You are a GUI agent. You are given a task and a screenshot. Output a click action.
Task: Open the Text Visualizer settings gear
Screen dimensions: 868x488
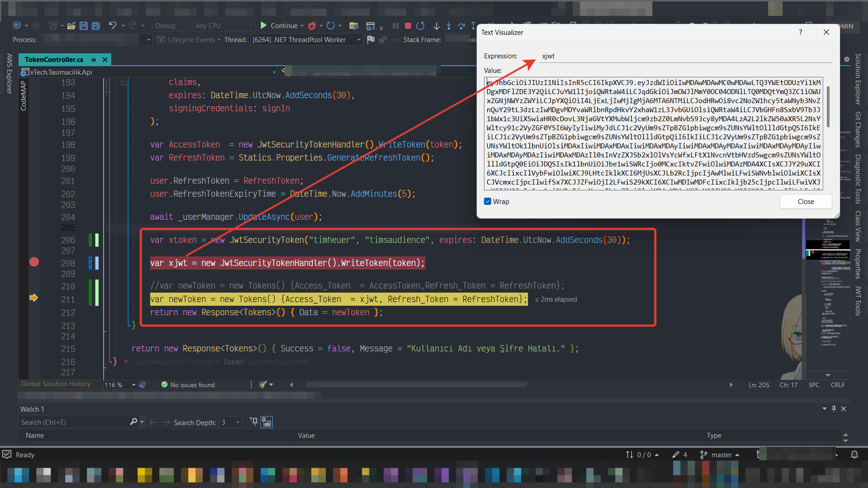coord(847,59)
